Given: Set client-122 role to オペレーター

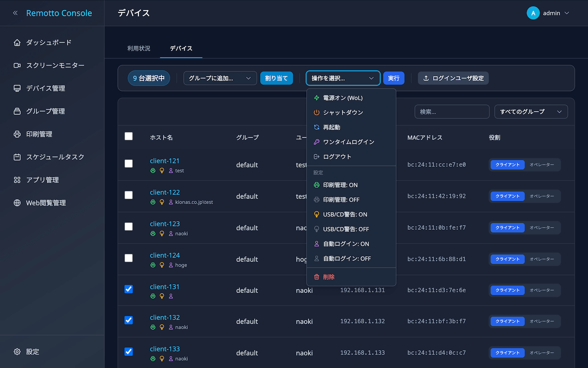Looking at the screenshot, I should (x=542, y=196).
